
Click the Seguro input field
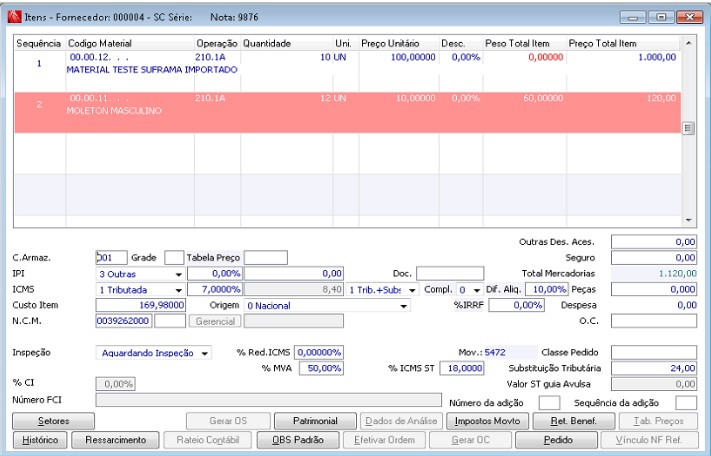654,257
